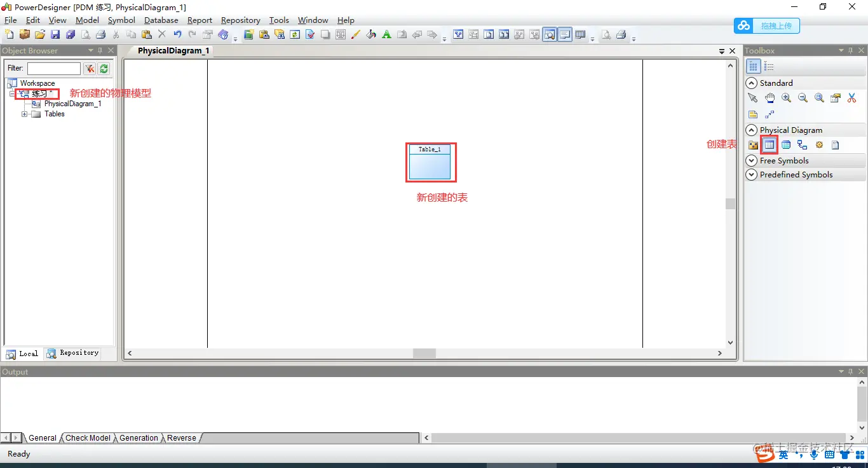This screenshot has width=868, height=468.
Task: Click the diagram vertical scrollbar thumb
Action: [x=730, y=203]
